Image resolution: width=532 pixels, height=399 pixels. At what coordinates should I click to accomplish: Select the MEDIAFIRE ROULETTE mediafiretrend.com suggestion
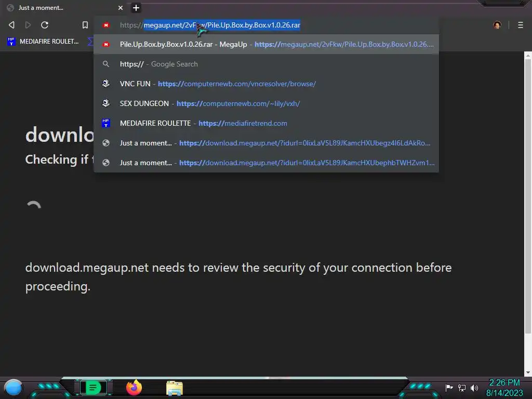(x=267, y=123)
